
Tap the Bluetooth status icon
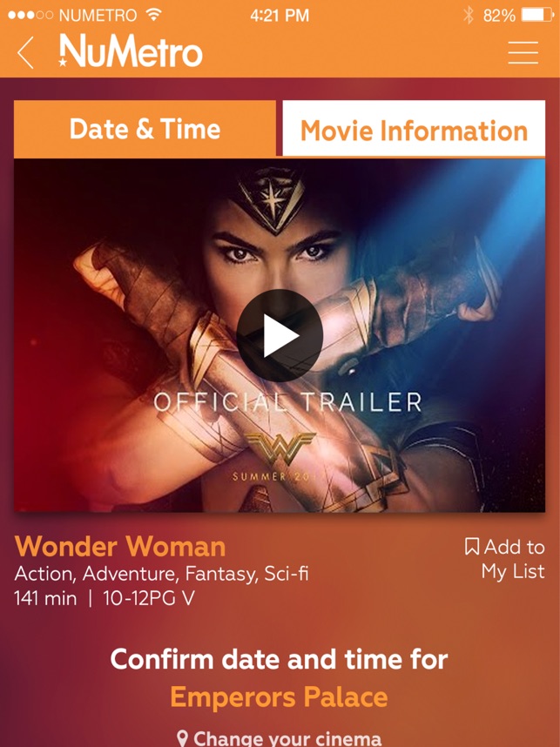click(469, 16)
